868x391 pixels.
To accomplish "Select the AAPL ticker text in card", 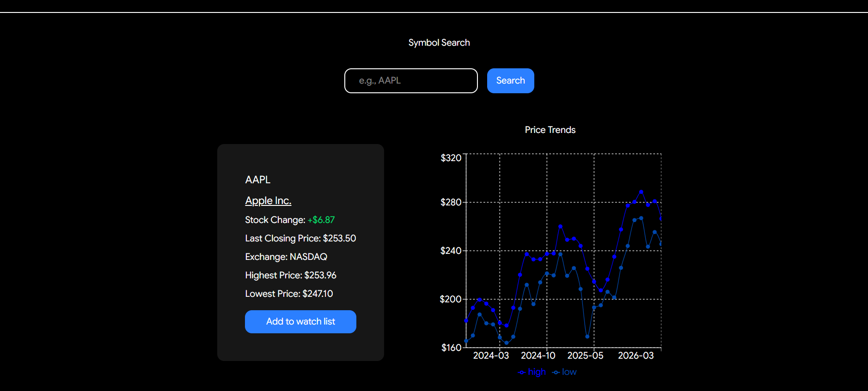I will pos(257,180).
